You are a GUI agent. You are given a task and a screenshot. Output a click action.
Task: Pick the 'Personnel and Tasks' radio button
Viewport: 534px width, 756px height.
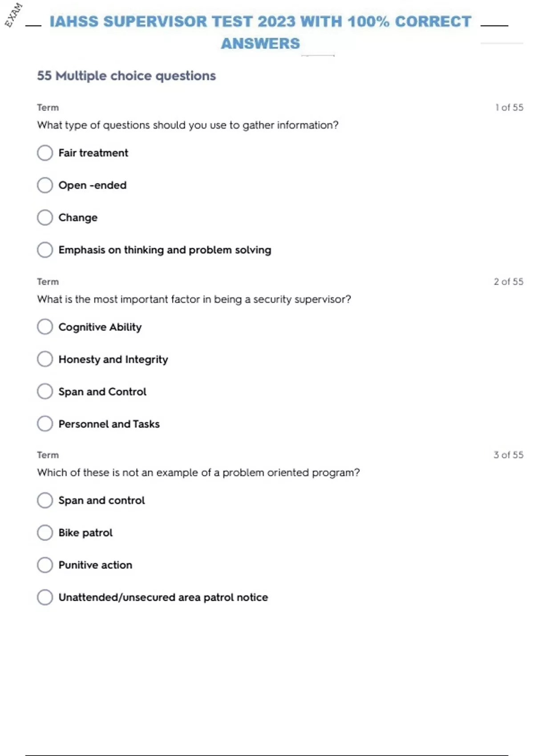[45, 424]
